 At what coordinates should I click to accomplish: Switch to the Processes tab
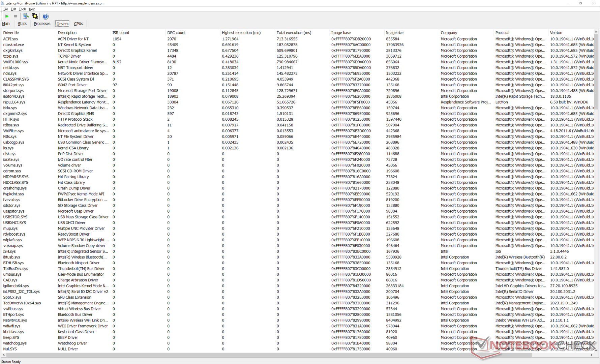(x=42, y=24)
